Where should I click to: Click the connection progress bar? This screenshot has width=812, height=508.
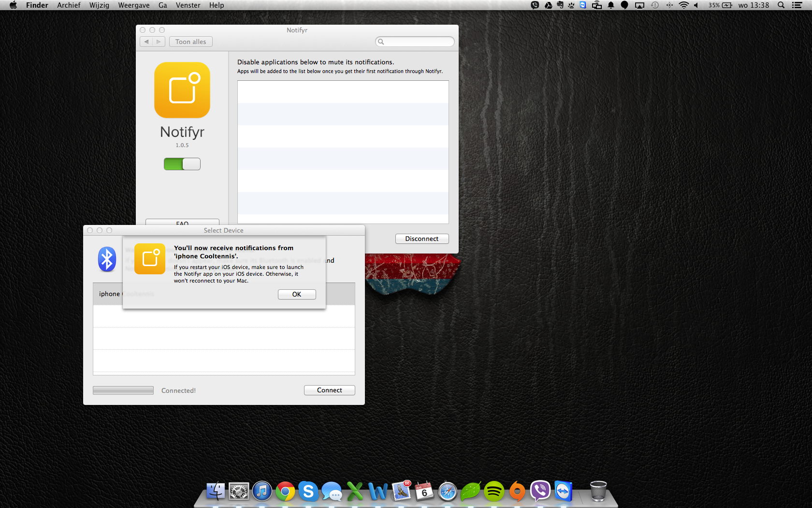[123, 390]
